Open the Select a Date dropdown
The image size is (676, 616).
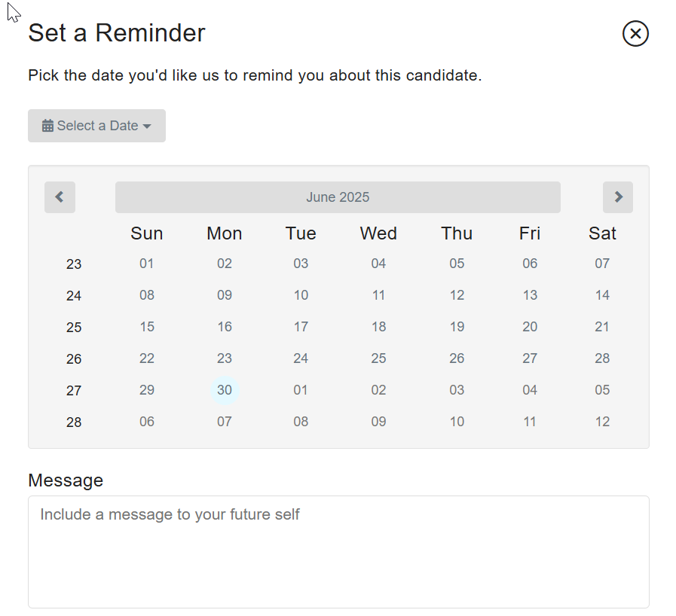pos(96,126)
